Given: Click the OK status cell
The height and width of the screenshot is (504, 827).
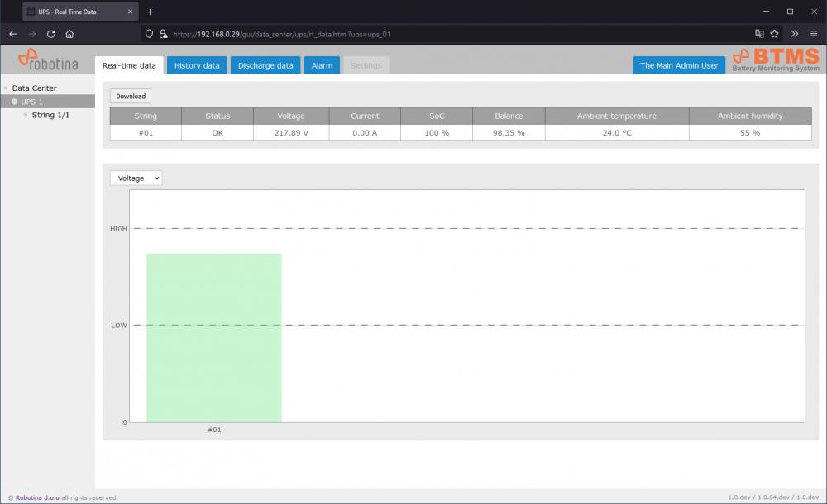Looking at the screenshot, I should [218, 133].
